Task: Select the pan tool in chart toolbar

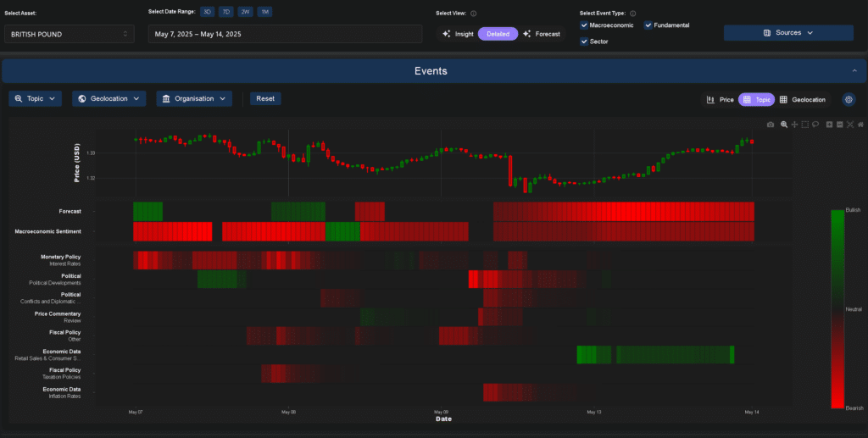Action: (794, 125)
